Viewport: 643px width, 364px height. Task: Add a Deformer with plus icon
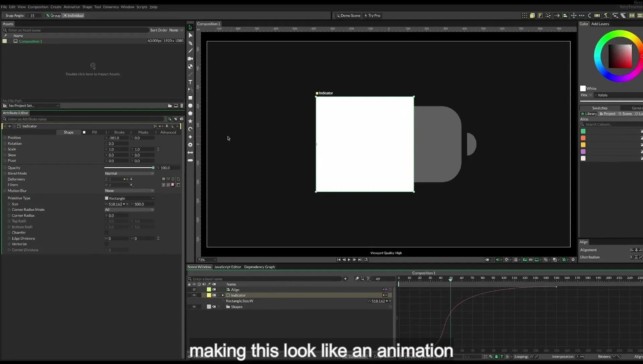coord(131,179)
